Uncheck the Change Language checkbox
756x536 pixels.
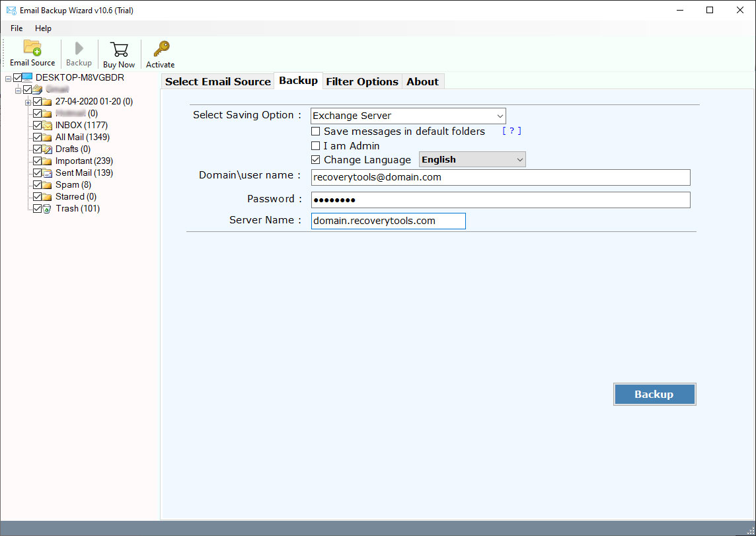[316, 160]
